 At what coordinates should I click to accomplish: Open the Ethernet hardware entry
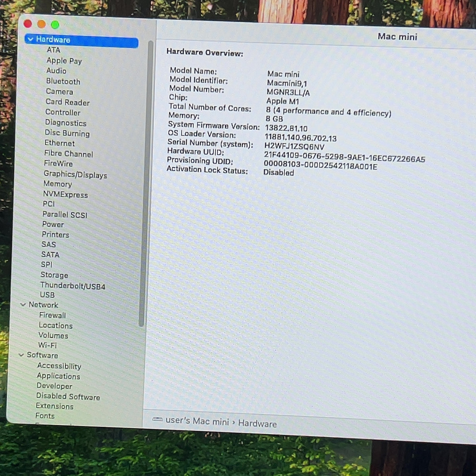tap(59, 143)
